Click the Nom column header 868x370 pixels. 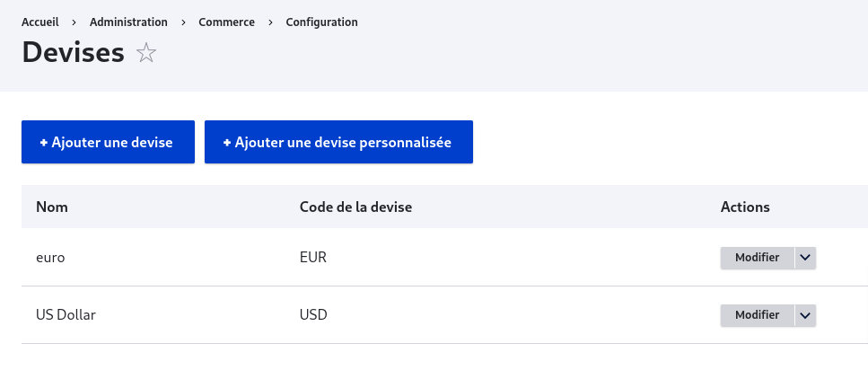[52, 207]
